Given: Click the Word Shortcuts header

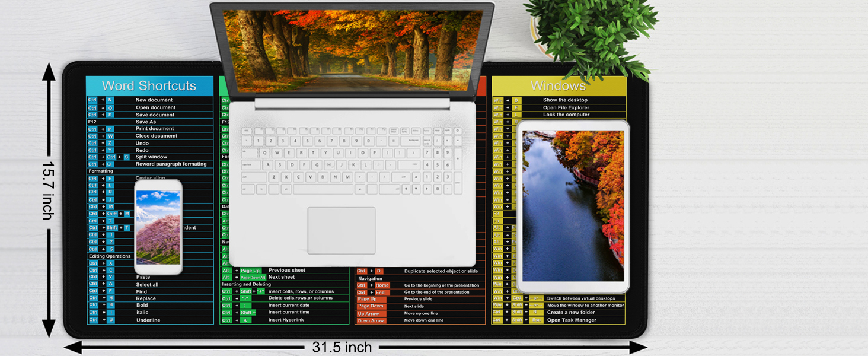Looking at the screenshot, I should 149,85.
